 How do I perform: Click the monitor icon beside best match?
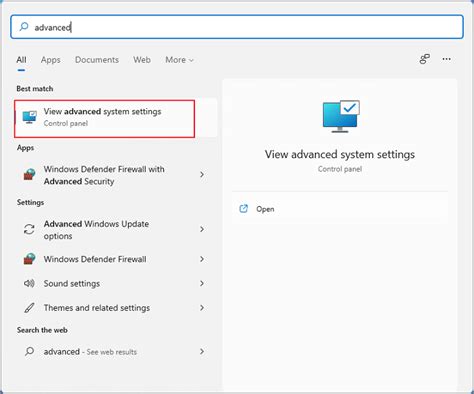29,117
